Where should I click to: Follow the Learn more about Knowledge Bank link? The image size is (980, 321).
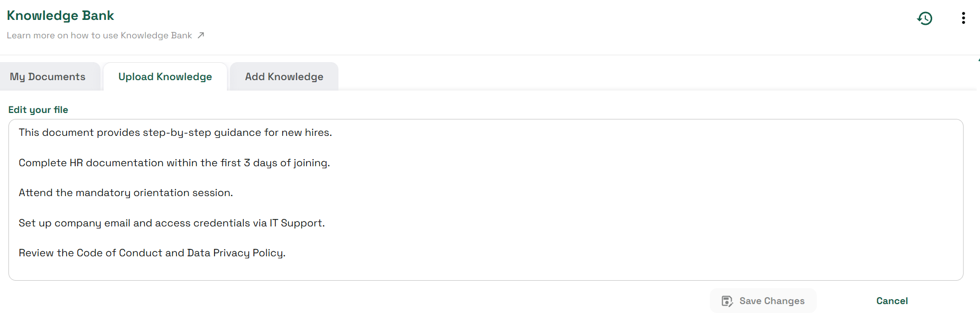100,35
